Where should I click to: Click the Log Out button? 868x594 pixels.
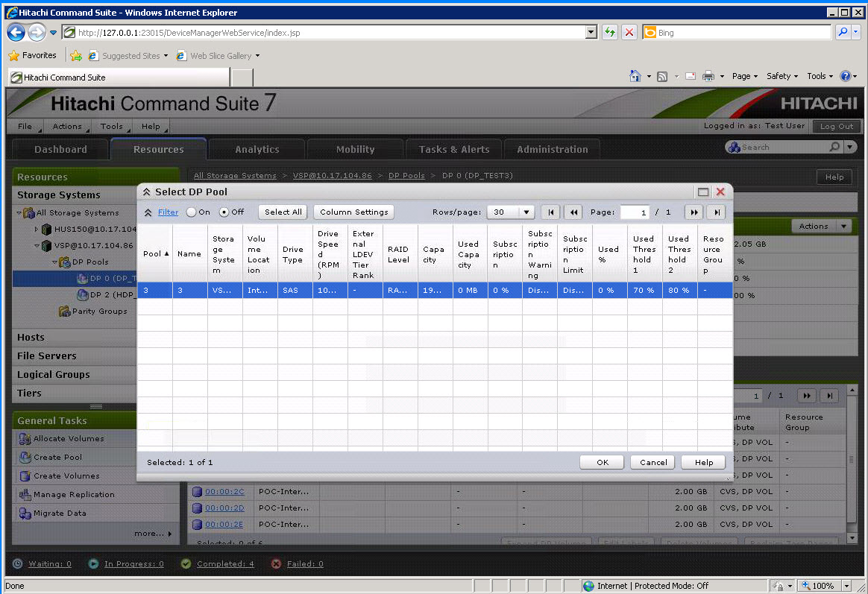pos(837,126)
